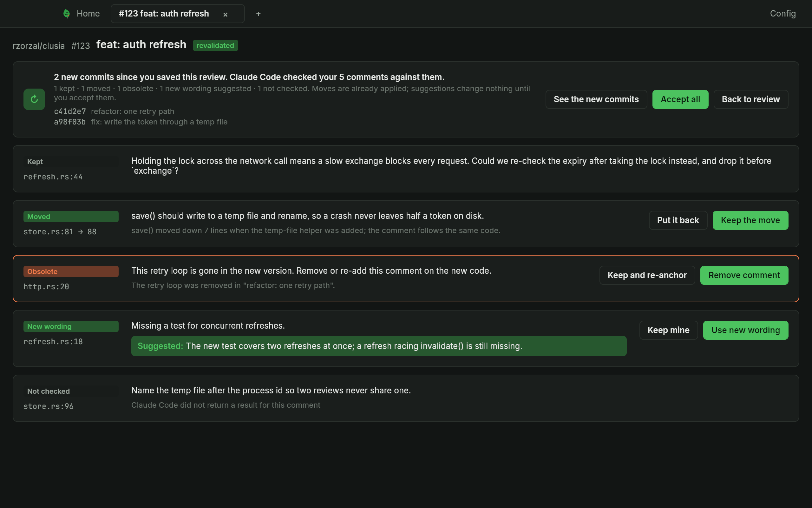The height and width of the screenshot is (508, 812).
Task: Click commit message fix: write the token
Action: tap(159, 122)
